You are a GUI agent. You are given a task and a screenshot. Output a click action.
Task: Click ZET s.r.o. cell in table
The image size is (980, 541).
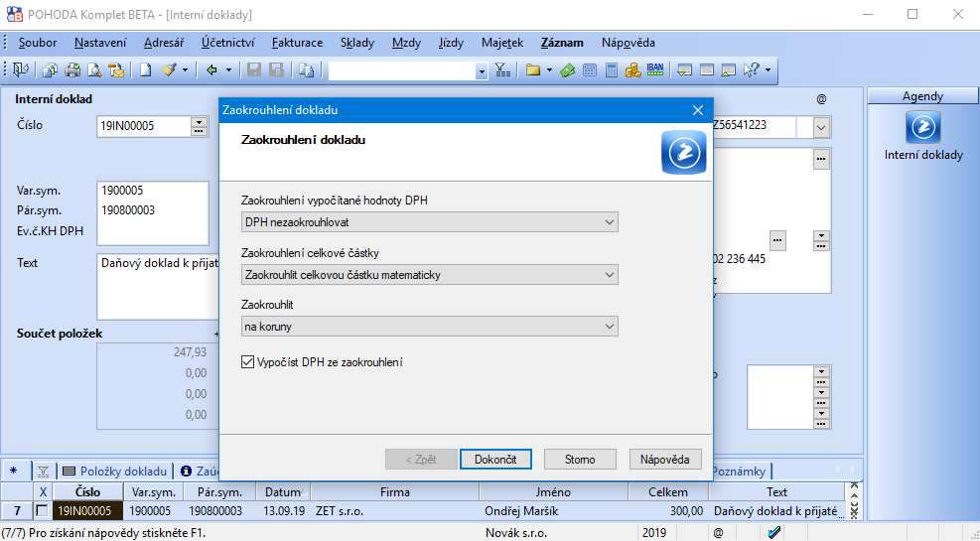pyautogui.click(x=395, y=511)
